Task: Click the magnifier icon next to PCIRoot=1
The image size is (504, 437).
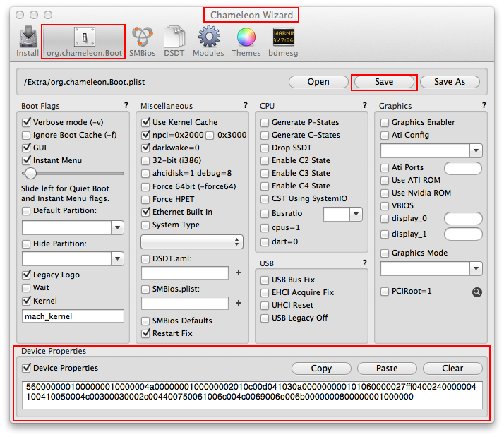Action: point(476,292)
